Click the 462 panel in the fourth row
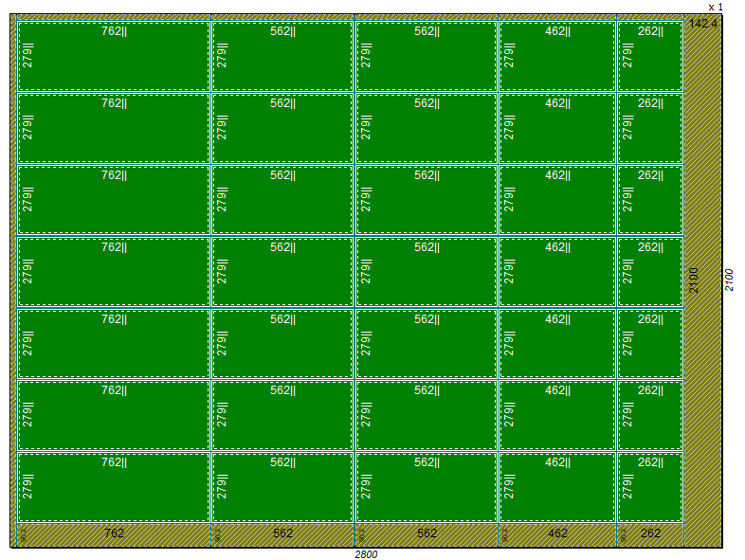 click(557, 272)
